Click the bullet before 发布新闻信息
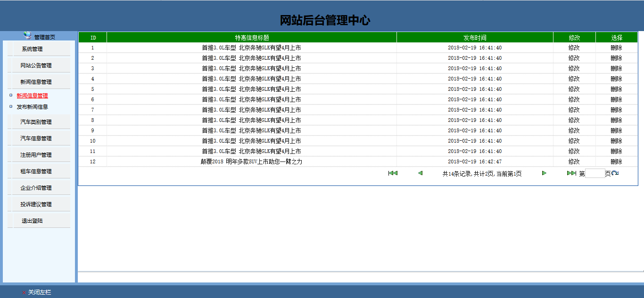This screenshot has width=644, height=298. pos(11,106)
